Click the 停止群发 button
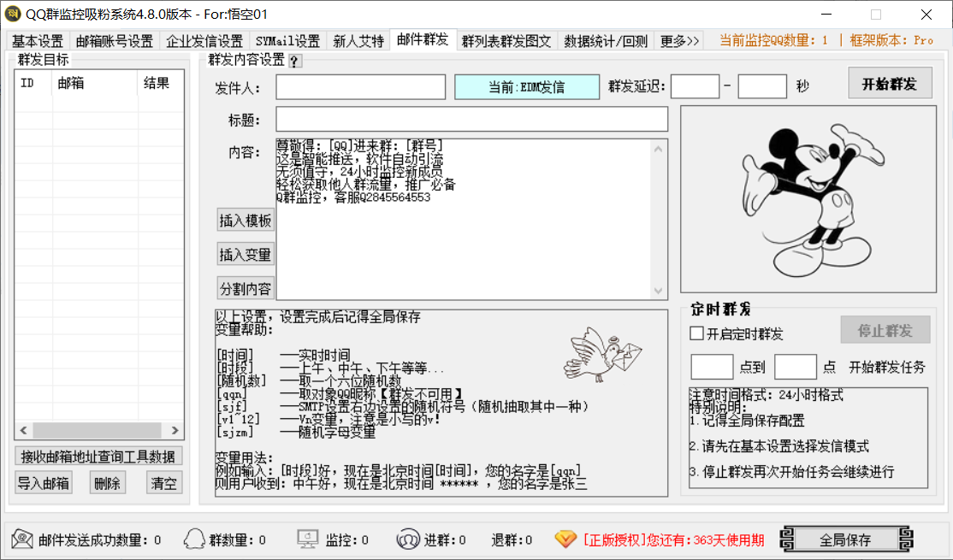 tap(885, 330)
